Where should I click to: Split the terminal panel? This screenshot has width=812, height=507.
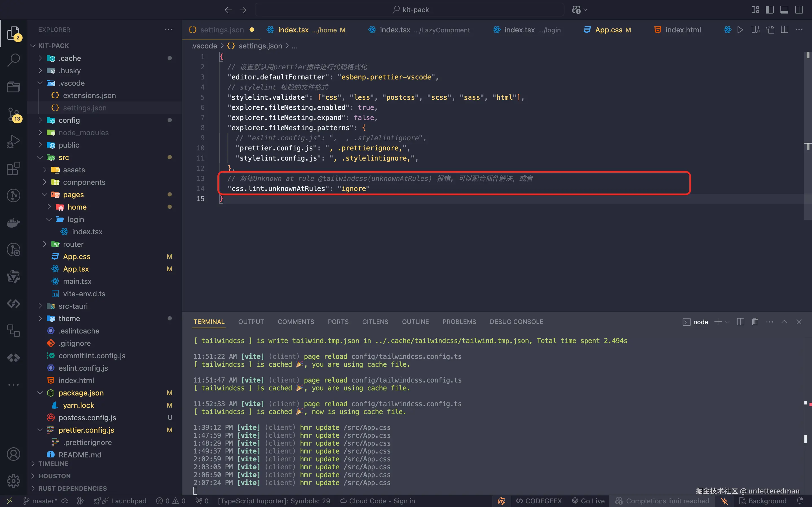tap(741, 322)
